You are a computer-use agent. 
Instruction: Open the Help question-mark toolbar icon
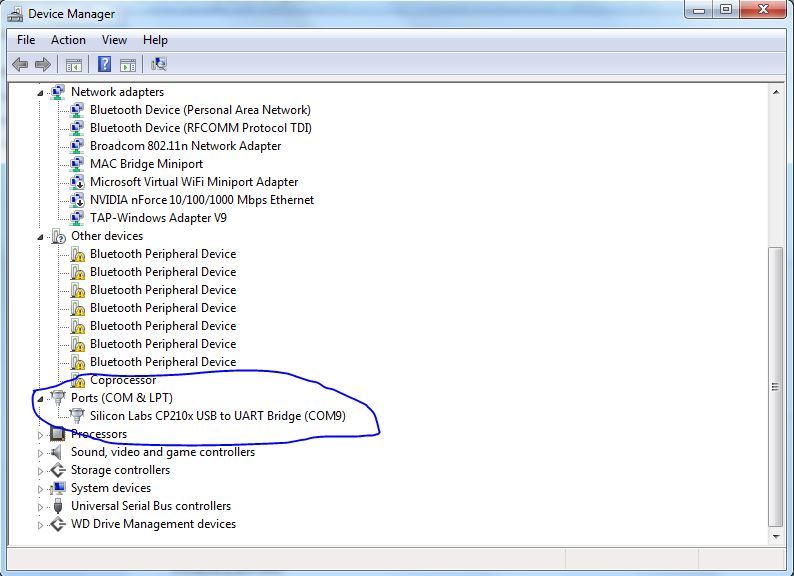[x=104, y=64]
